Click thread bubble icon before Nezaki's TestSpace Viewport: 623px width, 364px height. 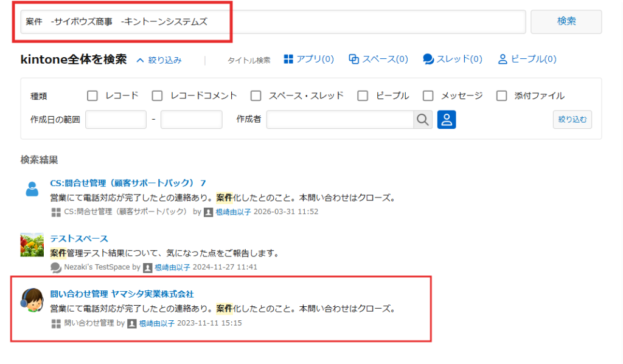pyautogui.click(x=55, y=267)
